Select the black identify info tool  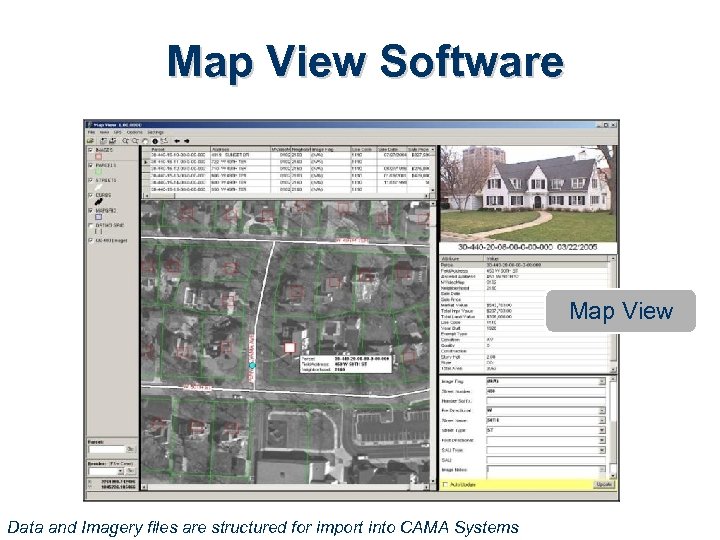(155, 141)
